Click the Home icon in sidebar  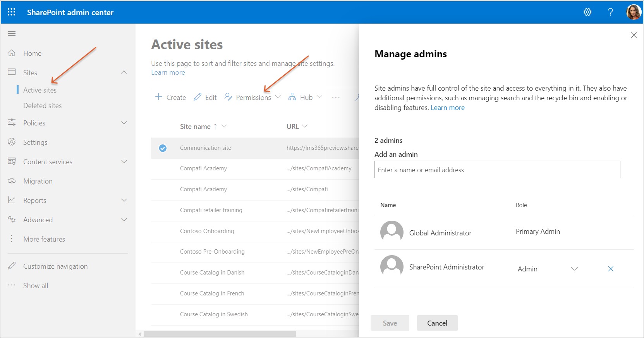click(12, 53)
